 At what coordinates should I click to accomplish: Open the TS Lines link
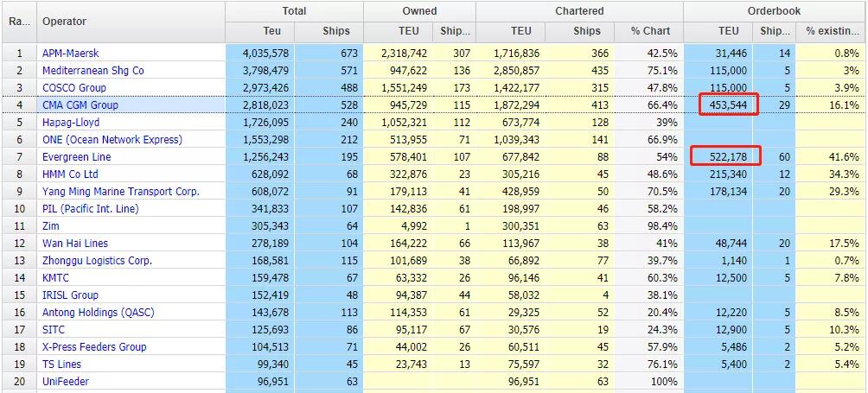click(61, 364)
